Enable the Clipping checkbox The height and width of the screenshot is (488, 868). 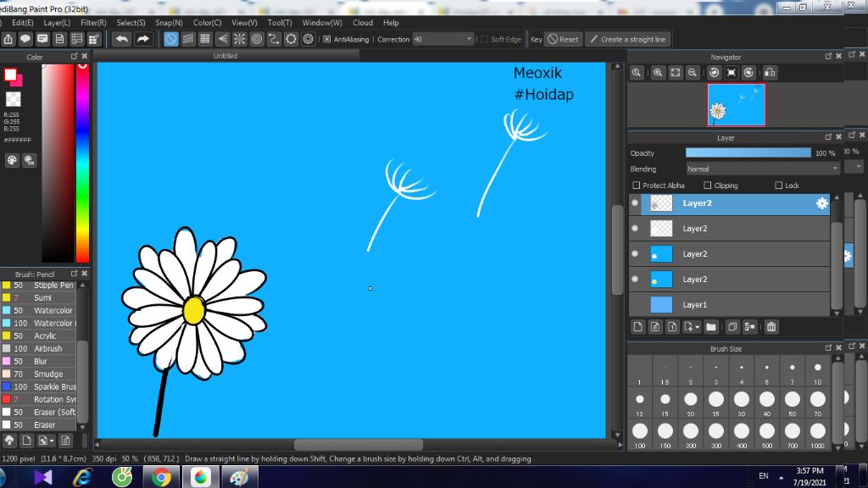point(708,186)
